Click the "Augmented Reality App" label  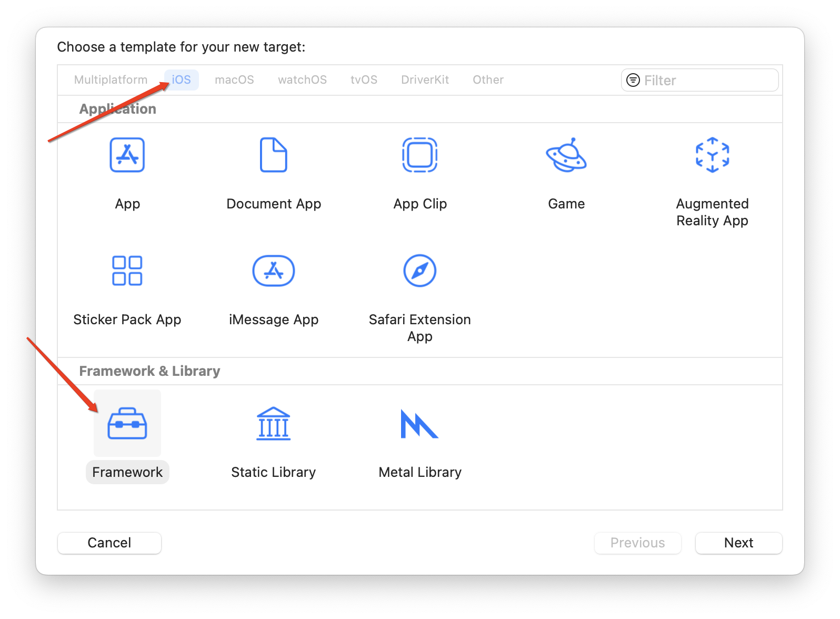[713, 212]
